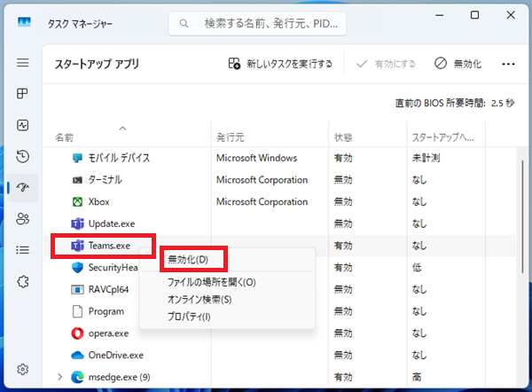
Task: Click the 新しいタスクを実行する button
Action: pos(280,64)
